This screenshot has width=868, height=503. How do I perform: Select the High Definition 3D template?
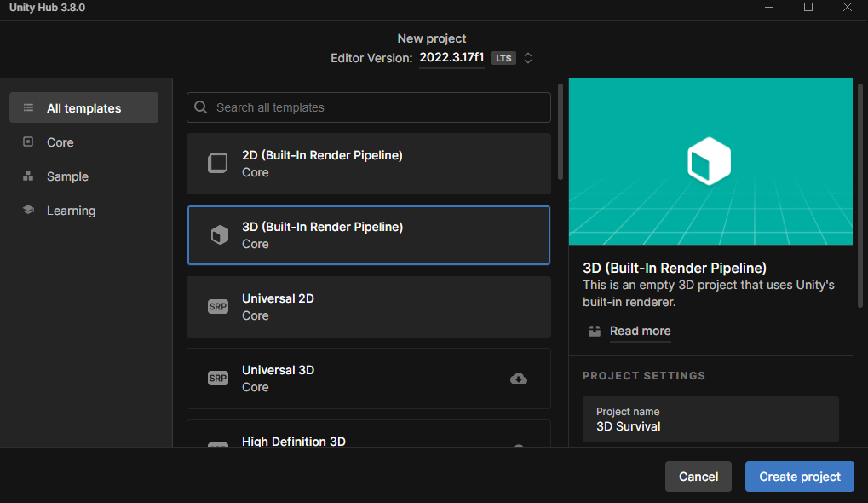tap(369, 434)
